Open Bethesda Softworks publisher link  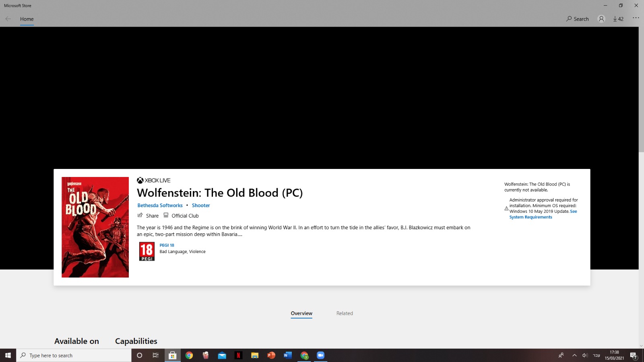tap(160, 206)
